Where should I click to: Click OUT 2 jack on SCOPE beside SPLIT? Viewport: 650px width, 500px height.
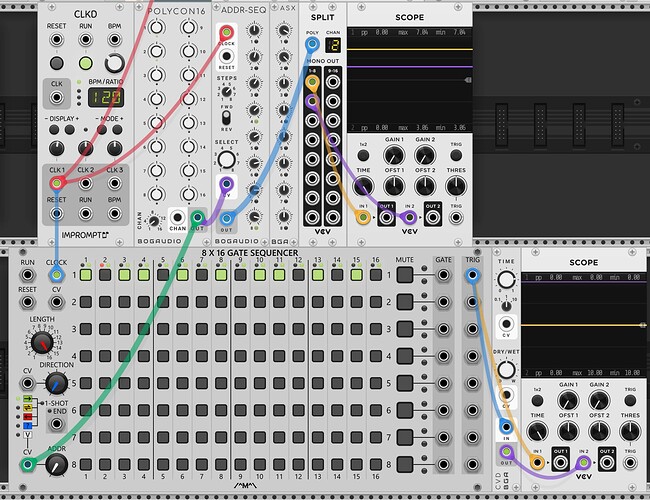pyautogui.click(x=432, y=217)
